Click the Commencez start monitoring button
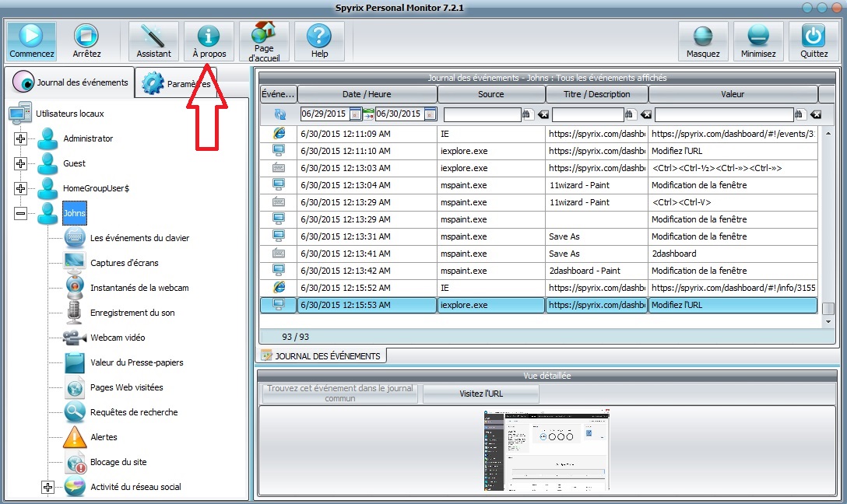This screenshot has width=847, height=504. point(31,41)
